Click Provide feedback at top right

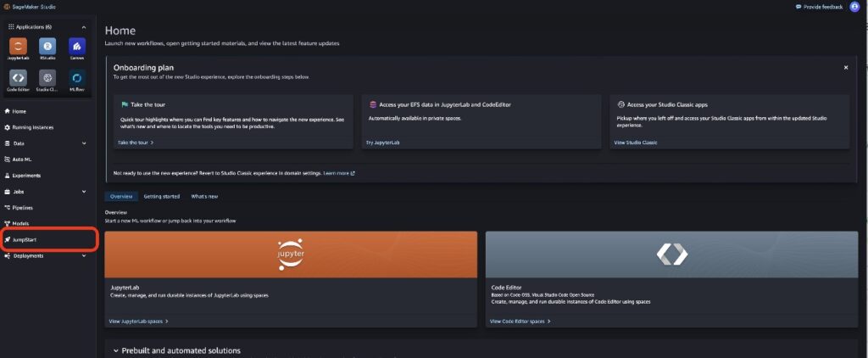coord(819,7)
